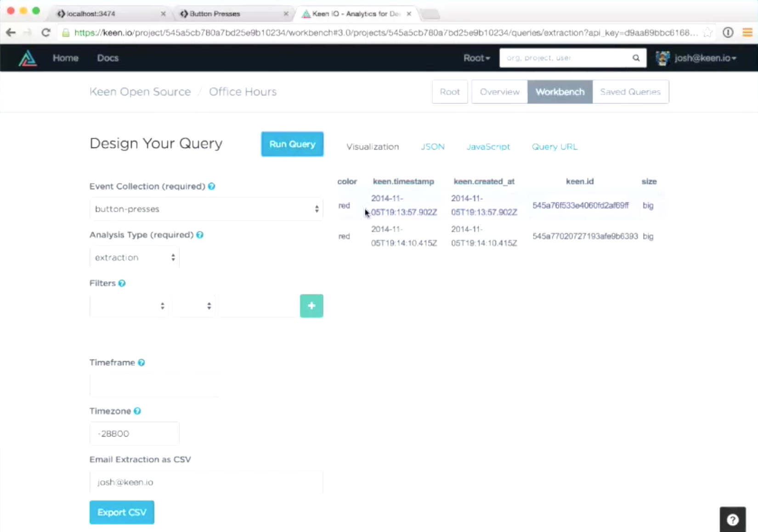Open Keen Open Source breadcrumb
This screenshot has height=532, width=758.
pos(140,92)
